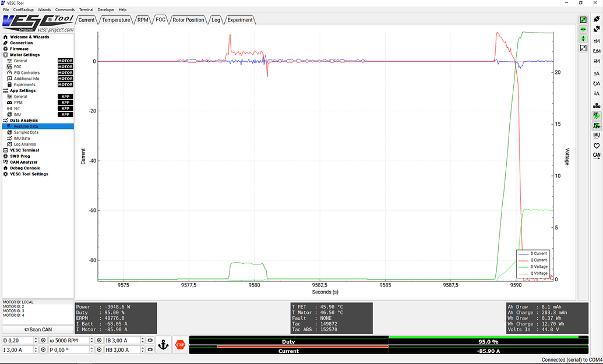Toggle the vertical zoom icon beside the plot
This screenshot has height=364, width=603.
(x=583, y=39)
